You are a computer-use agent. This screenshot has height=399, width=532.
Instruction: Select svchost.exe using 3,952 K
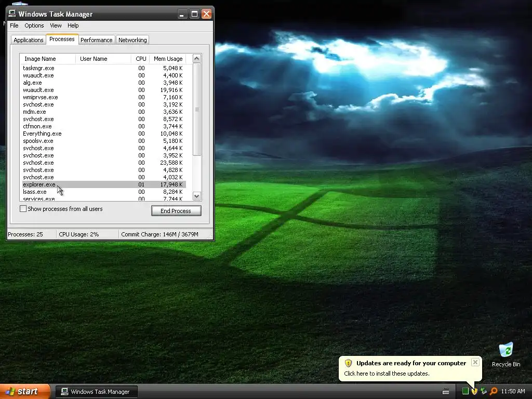104,155
